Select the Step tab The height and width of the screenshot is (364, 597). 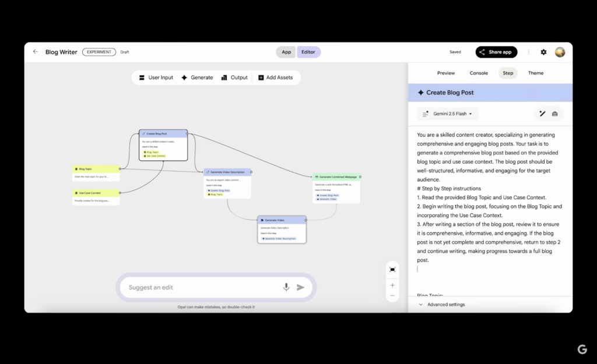pos(508,73)
